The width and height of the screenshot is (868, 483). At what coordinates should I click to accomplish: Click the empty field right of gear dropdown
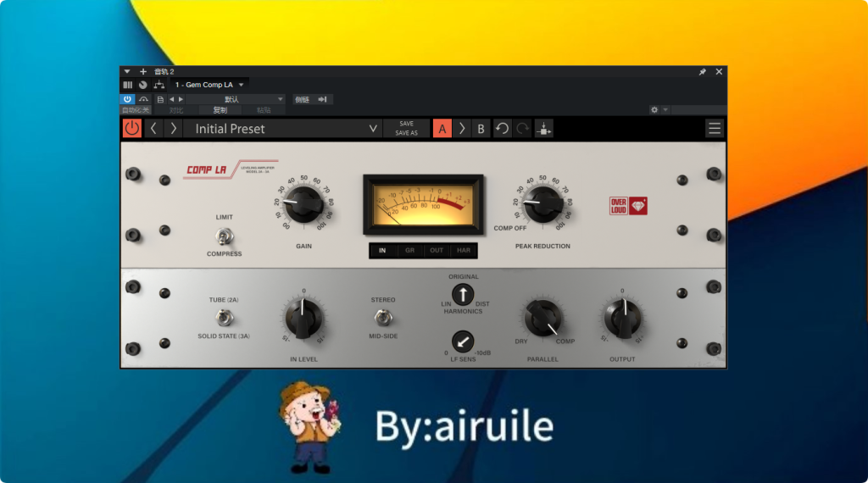pyautogui.click(x=698, y=110)
